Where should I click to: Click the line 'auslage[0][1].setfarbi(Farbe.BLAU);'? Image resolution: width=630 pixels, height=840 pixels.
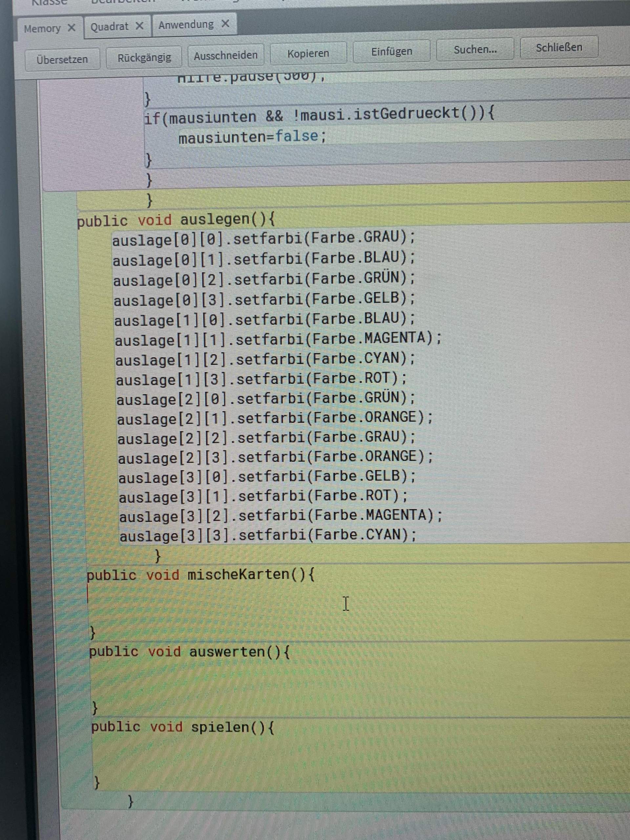point(264,259)
